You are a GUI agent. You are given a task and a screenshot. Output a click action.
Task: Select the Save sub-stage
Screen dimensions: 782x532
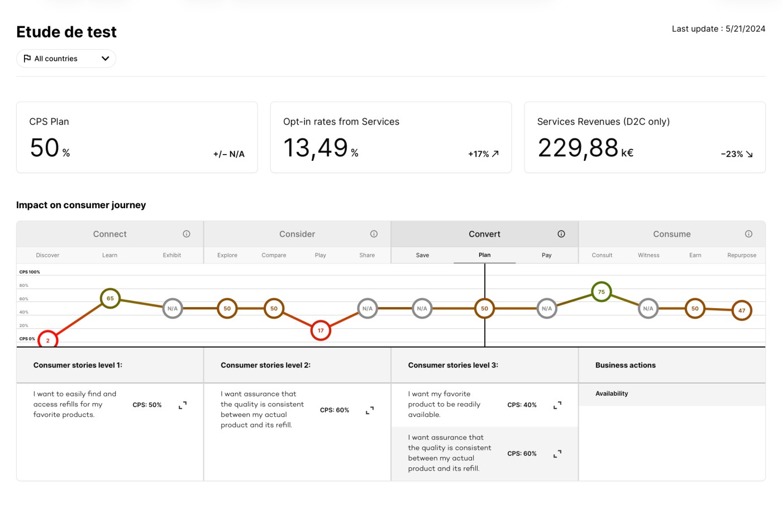coord(422,255)
